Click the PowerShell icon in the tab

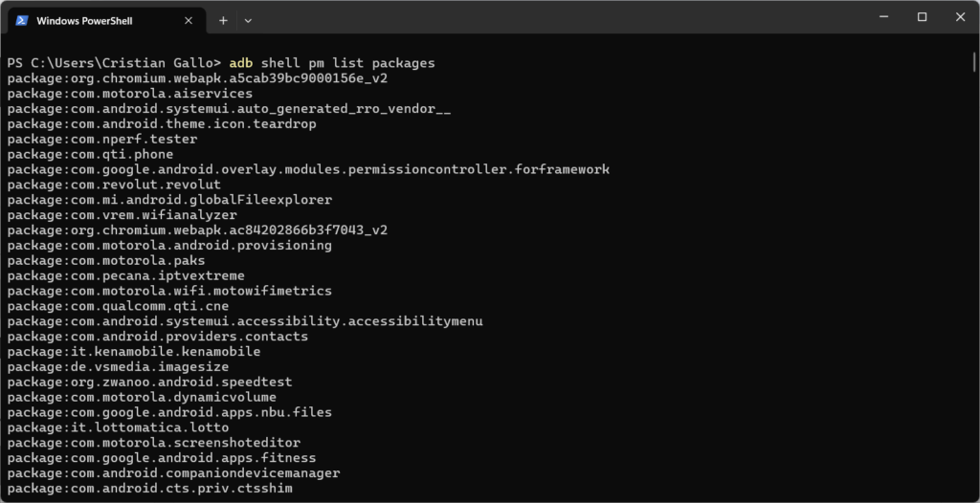(x=22, y=20)
